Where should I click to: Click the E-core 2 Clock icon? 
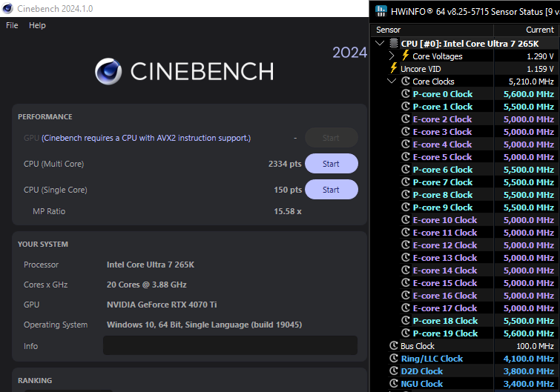click(406, 119)
